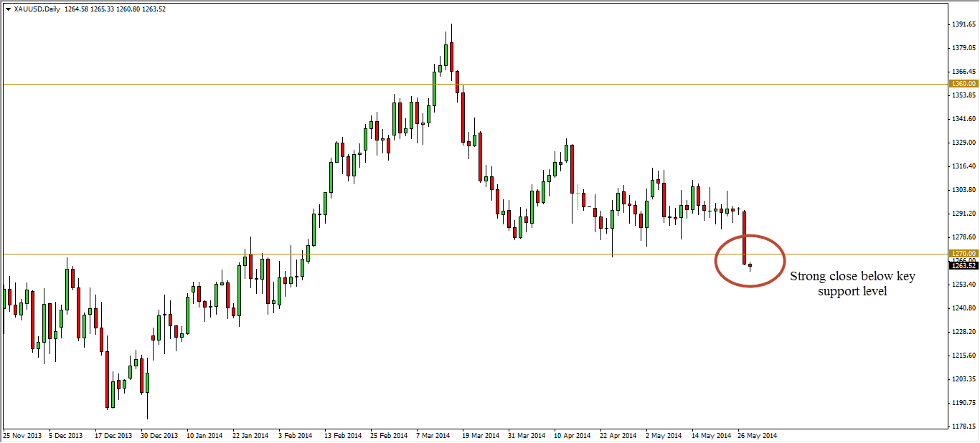Click the 1215.60 price axis label

963,355
